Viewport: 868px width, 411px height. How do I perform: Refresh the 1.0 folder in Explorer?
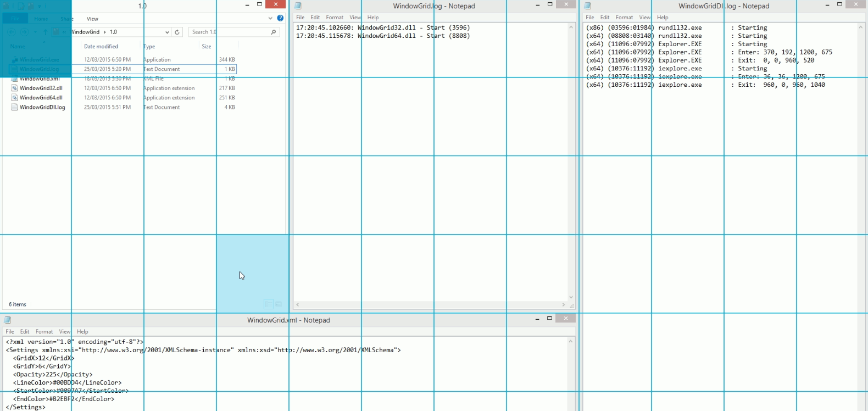click(x=177, y=32)
